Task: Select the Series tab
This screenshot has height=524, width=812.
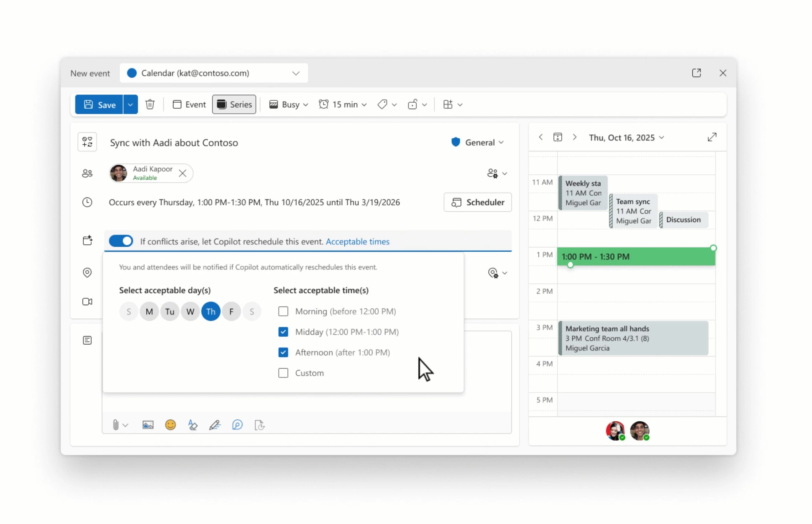Action: pyautogui.click(x=234, y=104)
